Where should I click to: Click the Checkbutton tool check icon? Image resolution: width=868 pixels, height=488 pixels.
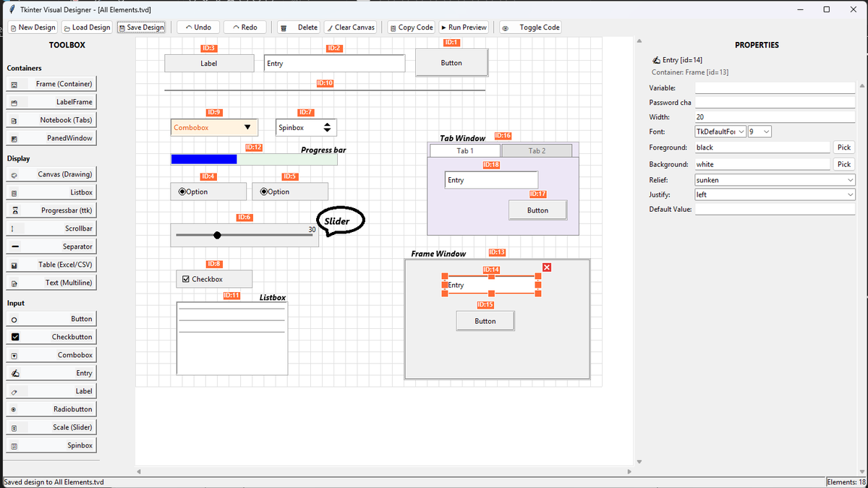[x=14, y=337]
